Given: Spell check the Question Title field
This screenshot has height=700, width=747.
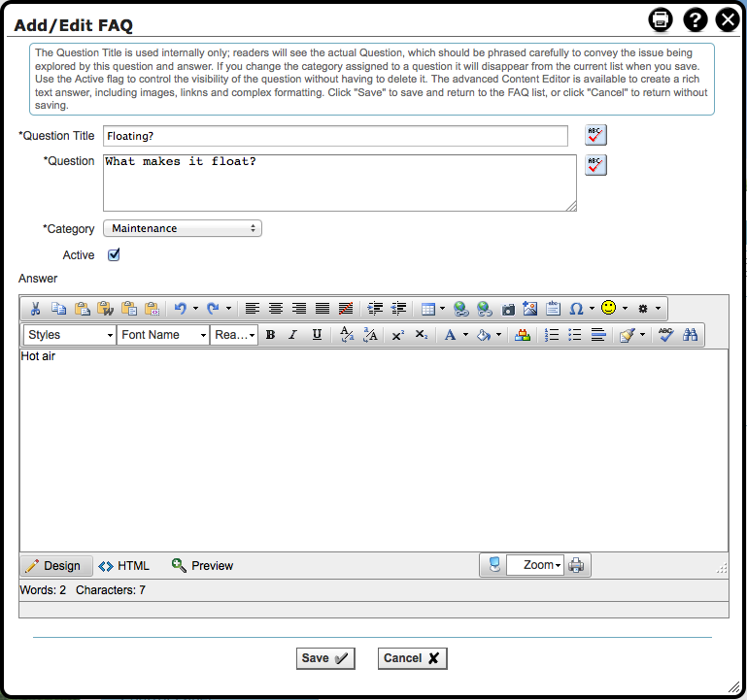Looking at the screenshot, I should pos(595,135).
